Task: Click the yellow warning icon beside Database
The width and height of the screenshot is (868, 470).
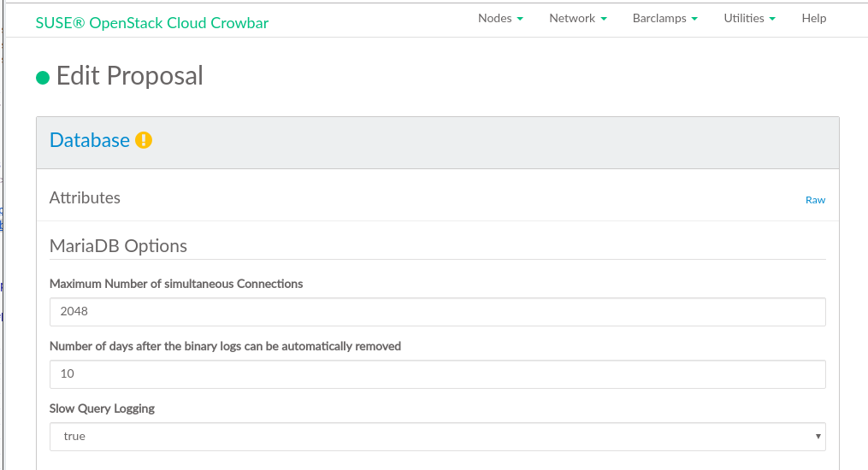Action: coord(144,140)
